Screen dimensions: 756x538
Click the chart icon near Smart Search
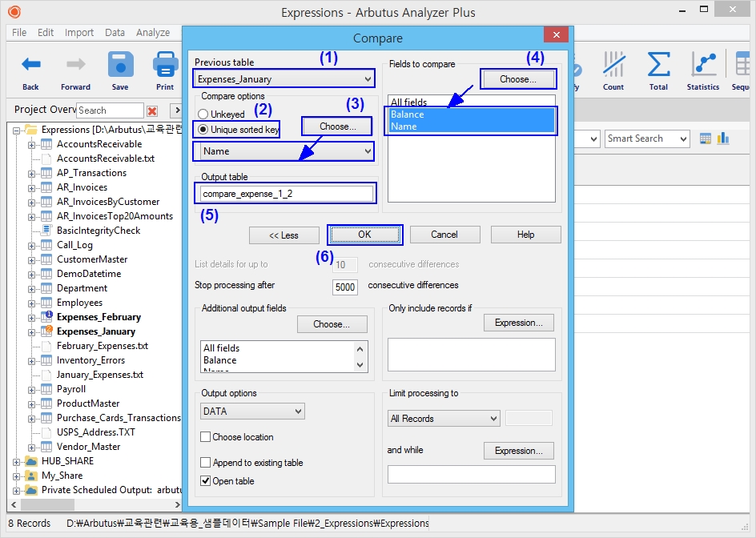[722, 139]
